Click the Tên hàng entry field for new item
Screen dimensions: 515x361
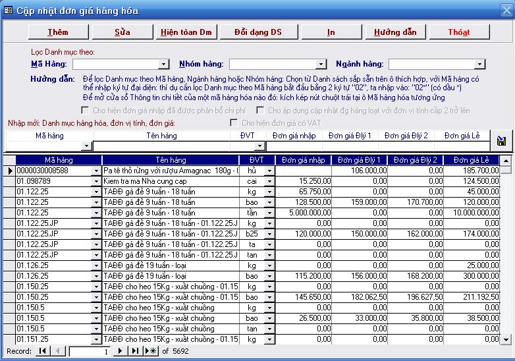pyautogui.click(x=176, y=146)
